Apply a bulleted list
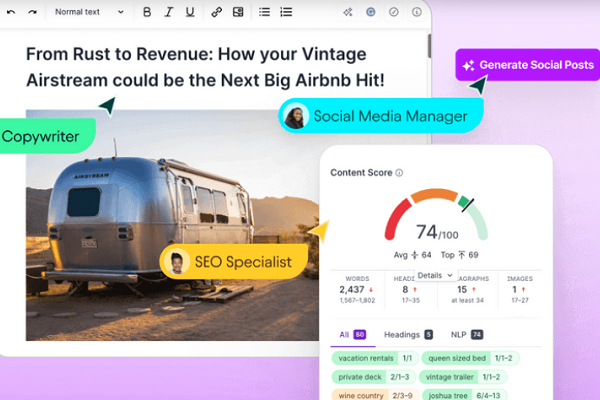The width and height of the screenshot is (600, 400). pyautogui.click(x=264, y=12)
